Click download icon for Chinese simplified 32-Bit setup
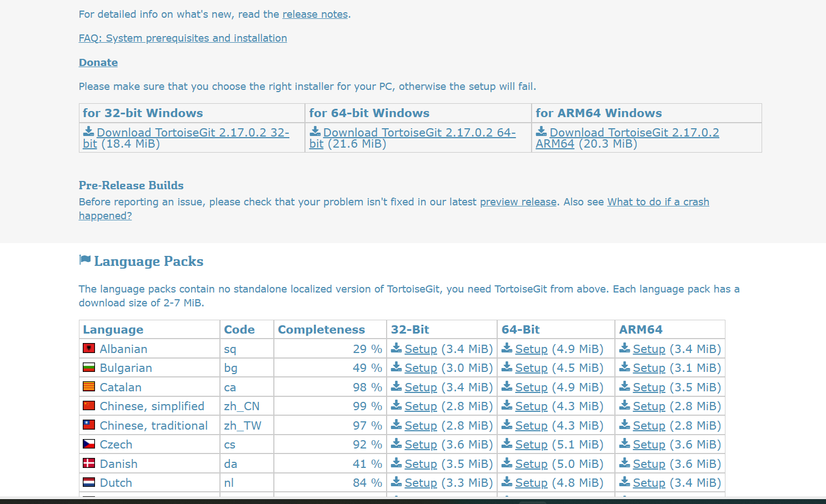The width and height of the screenshot is (826, 504). (x=397, y=405)
